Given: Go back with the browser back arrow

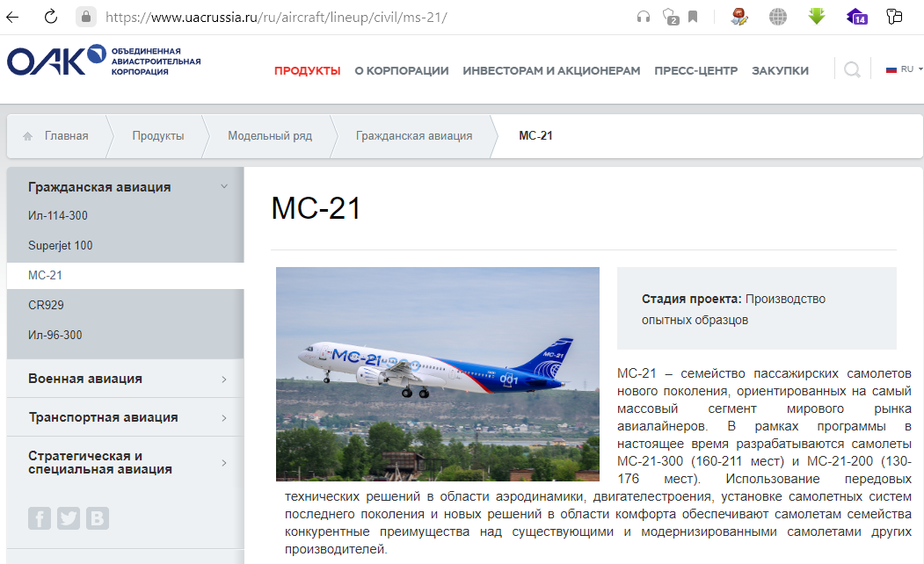Looking at the screenshot, I should 12,17.
